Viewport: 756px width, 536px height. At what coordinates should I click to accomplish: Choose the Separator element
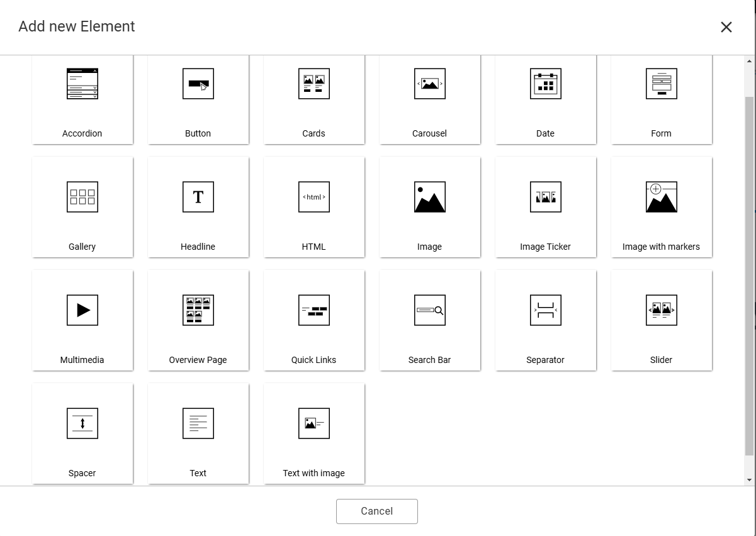coord(546,320)
